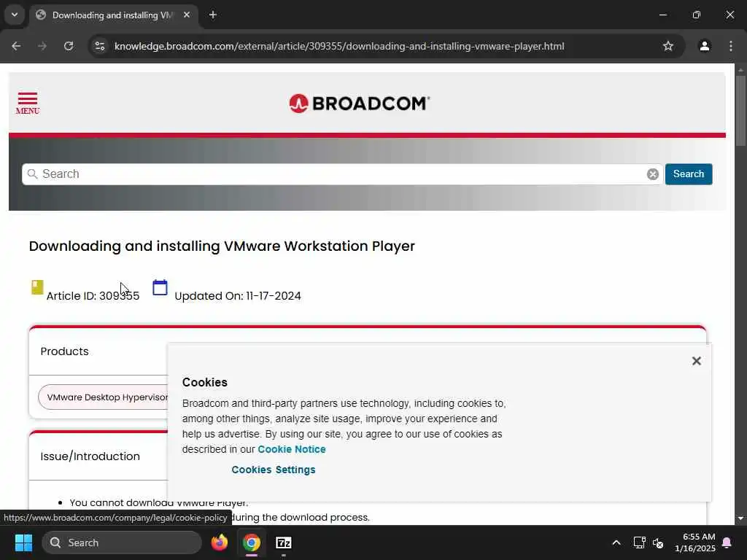Click the Broadcom logo
747x560 pixels.
pyautogui.click(x=359, y=104)
